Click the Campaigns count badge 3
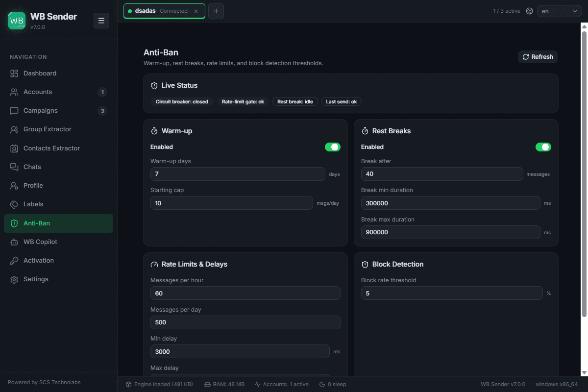The image size is (588, 392). point(102,111)
